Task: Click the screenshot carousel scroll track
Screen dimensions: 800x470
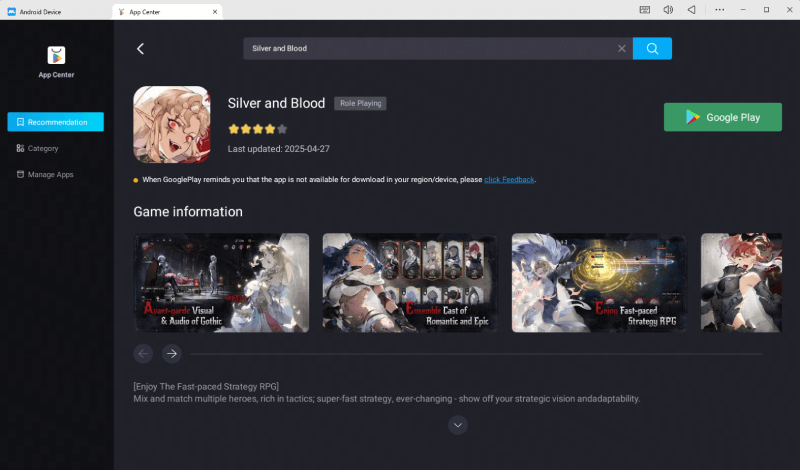Action: 476,354
